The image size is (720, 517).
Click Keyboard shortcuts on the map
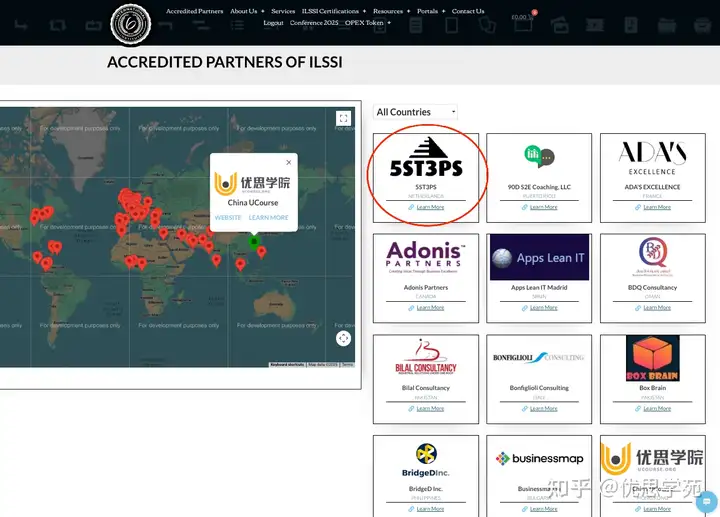[287, 365]
